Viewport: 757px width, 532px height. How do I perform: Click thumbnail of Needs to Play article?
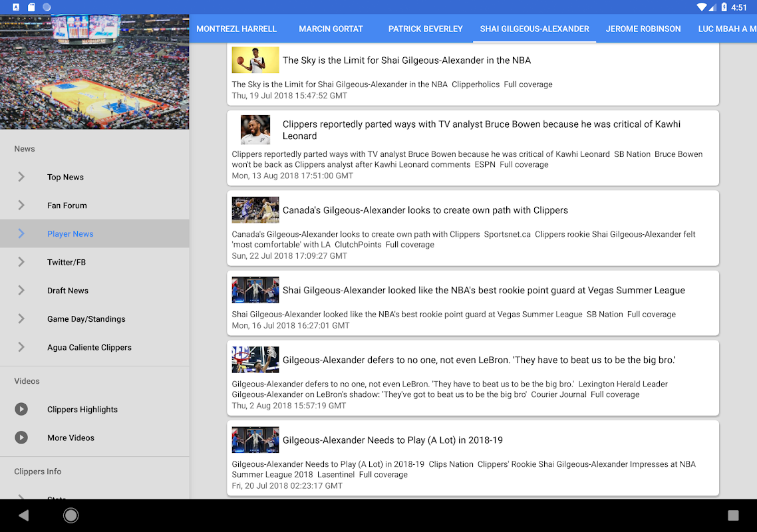tap(255, 440)
